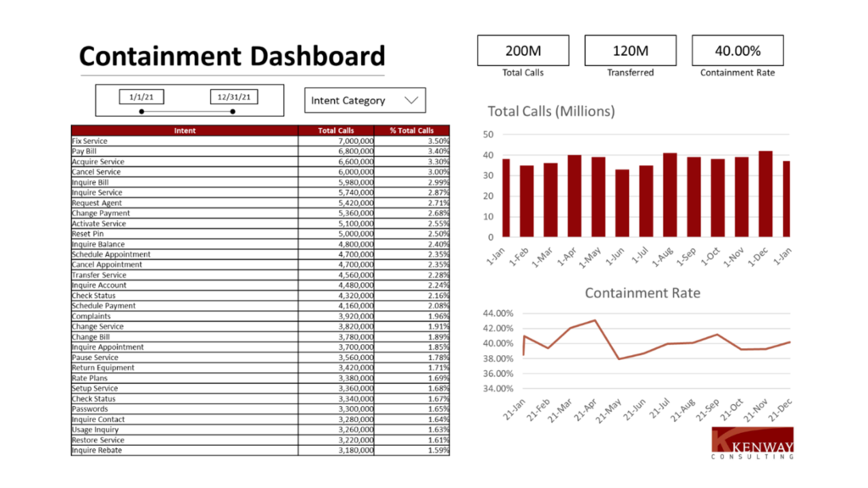Image resolution: width=868 pixels, height=488 pixels.
Task: Click the 3.50% total calls cell
Action: pos(411,141)
